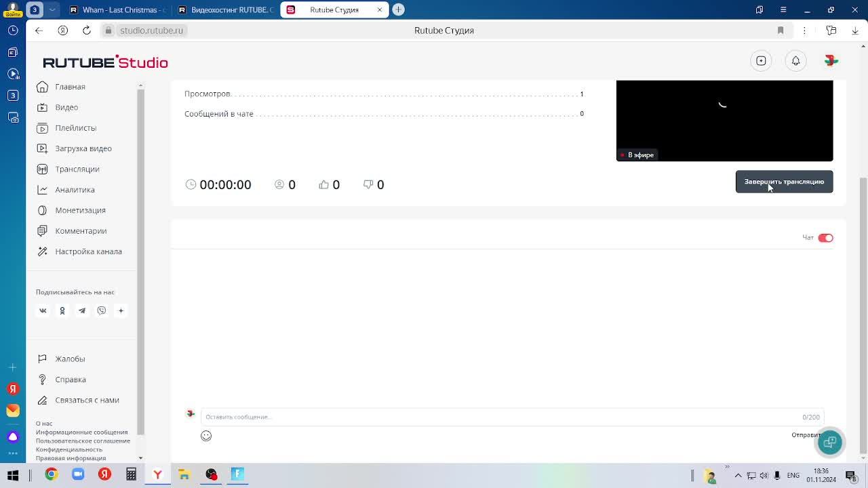Open Правовая информация link
The image size is (868, 488).
pos(71,458)
